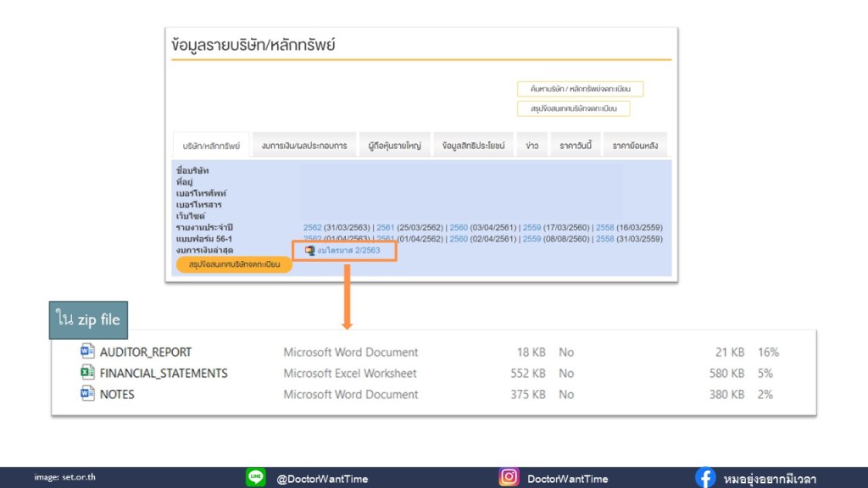Open the 2562 annual report link
868x488 pixels.
point(312,228)
